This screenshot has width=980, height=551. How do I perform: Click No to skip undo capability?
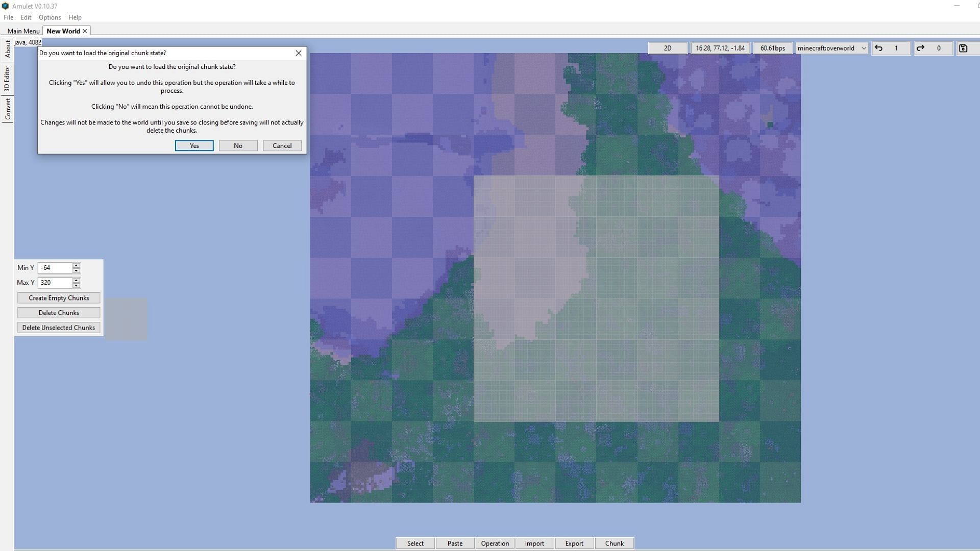point(237,145)
